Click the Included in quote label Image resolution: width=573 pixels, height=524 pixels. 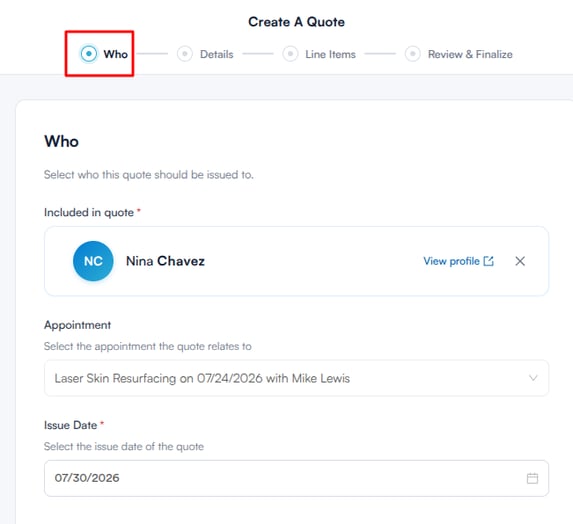click(89, 212)
